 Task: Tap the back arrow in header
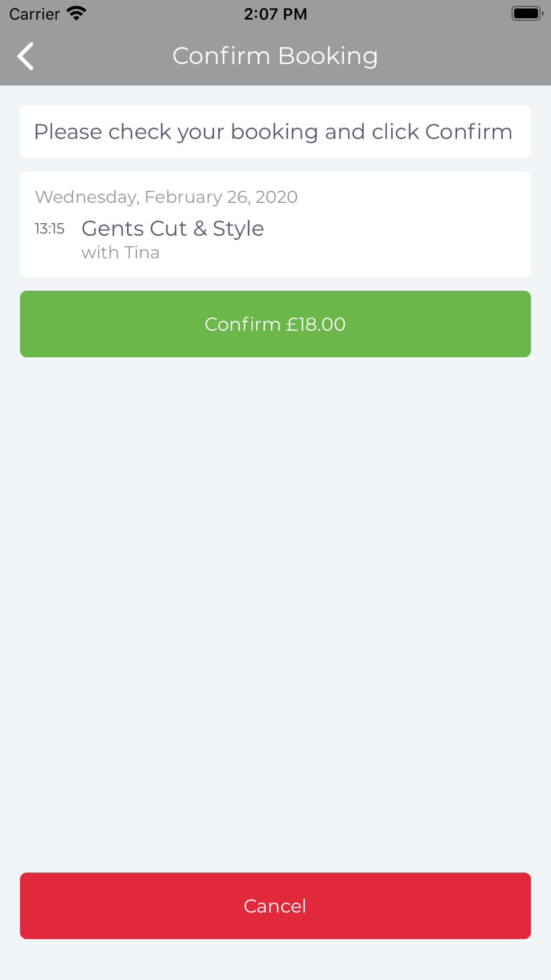[x=25, y=56]
